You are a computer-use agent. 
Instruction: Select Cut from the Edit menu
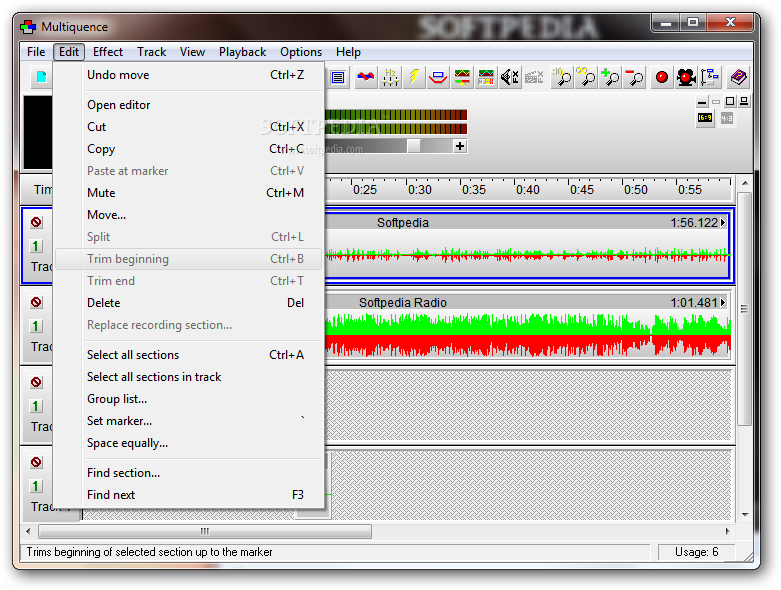[x=189, y=127]
